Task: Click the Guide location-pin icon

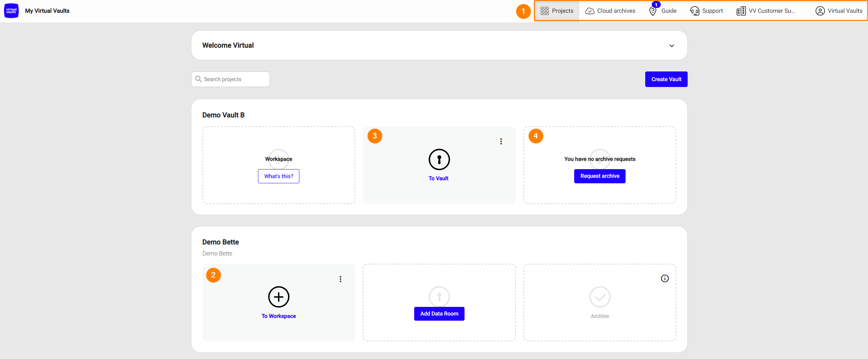Action: click(652, 11)
